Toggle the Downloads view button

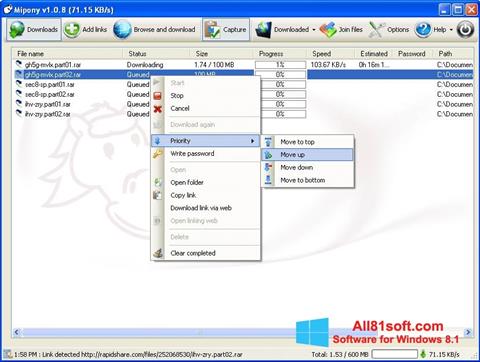[x=34, y=30]
